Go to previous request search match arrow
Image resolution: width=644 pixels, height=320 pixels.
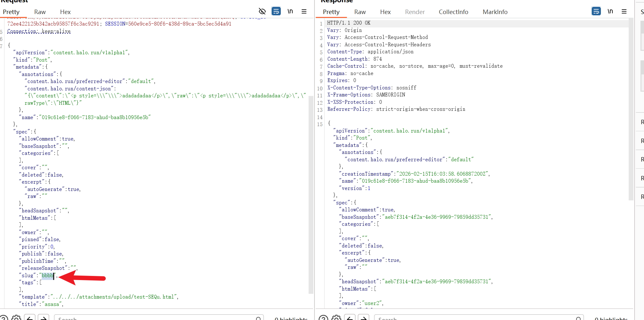coord(30,318)
